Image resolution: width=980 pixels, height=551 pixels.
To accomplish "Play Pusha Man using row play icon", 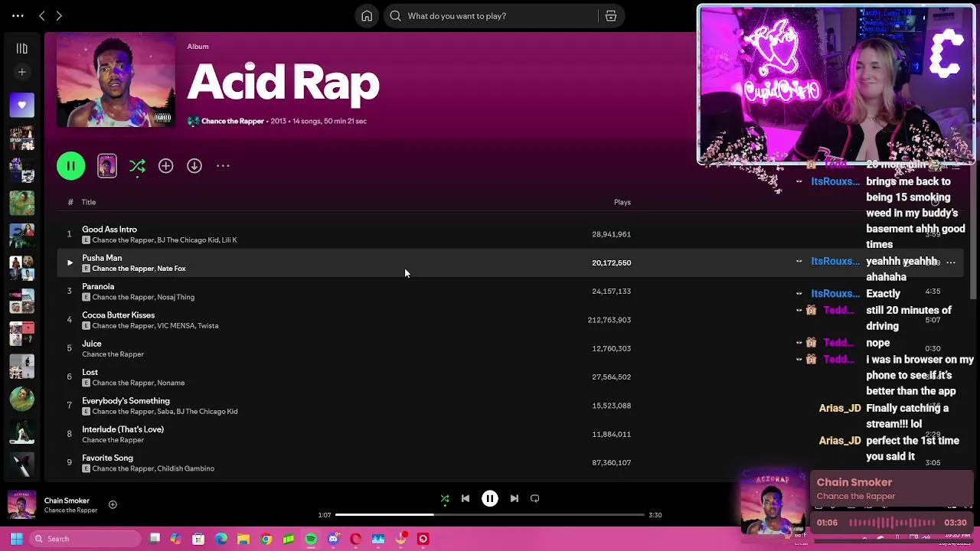I will 70,262.
